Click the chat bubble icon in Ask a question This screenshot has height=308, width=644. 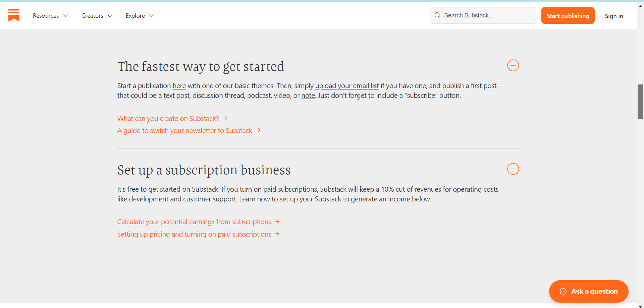563,291
